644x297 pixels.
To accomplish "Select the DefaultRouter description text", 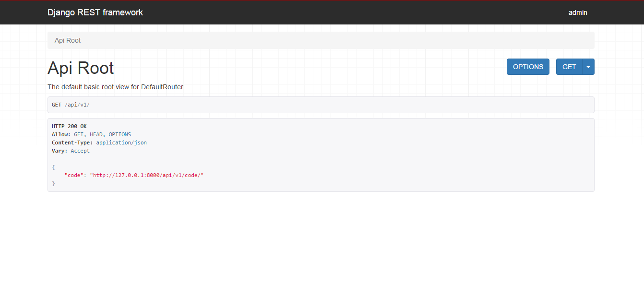I will pyautogui.click(x=115, y=87).
